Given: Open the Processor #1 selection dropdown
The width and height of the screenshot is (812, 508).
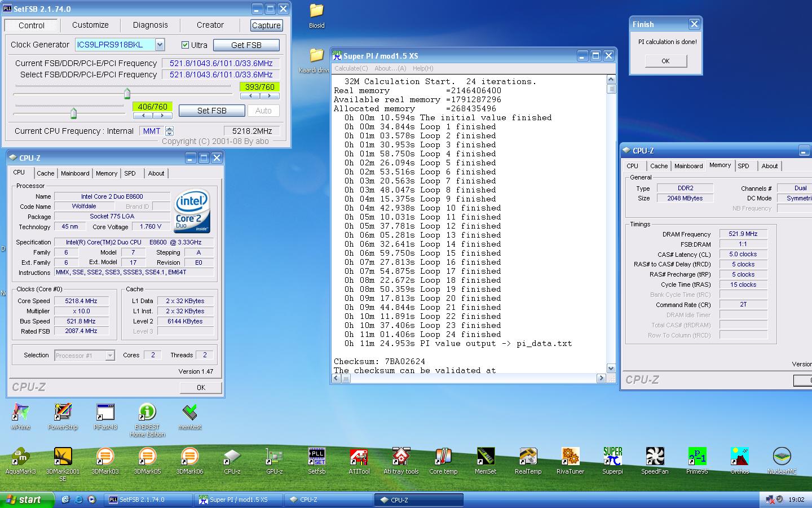Looking at the screenshot, I should [110, 355].
